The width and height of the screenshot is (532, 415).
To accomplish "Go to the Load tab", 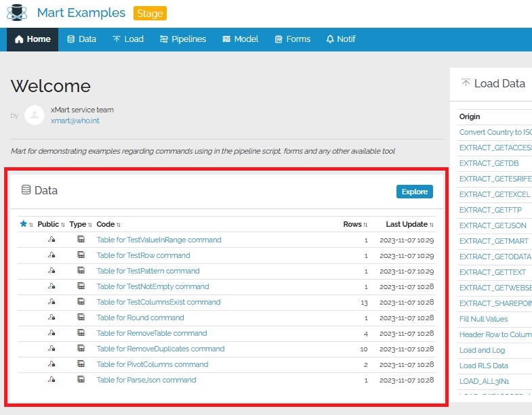I will pyautogui.click(x=128, y=39).
